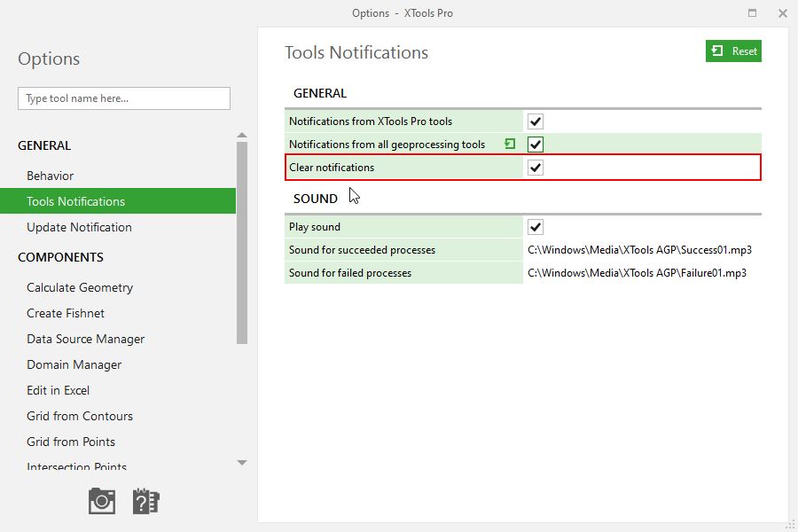Select Grid from Contours component
Screen dimensions: 798x532
pos(80,416)
